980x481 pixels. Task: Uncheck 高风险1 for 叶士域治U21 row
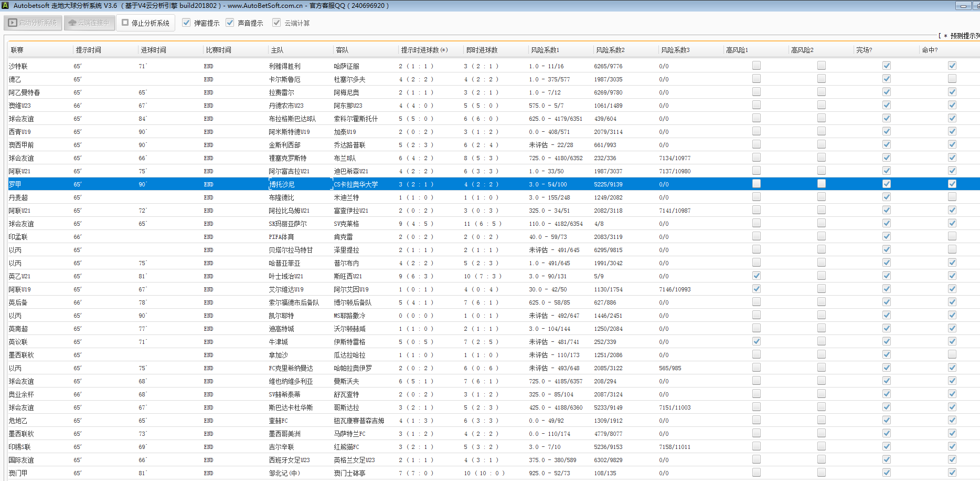pos(756,276)
